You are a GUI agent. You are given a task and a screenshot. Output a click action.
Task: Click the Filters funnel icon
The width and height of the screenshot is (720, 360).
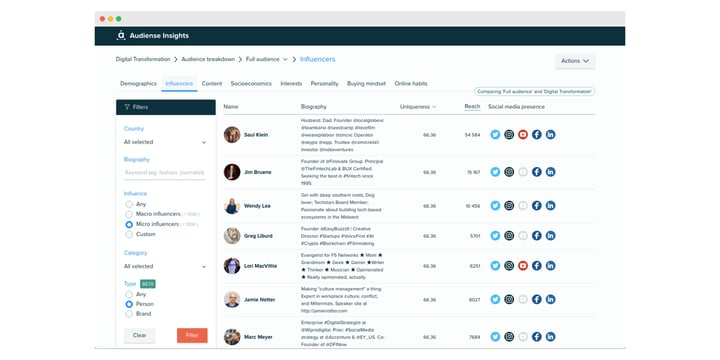click(127, 107)
